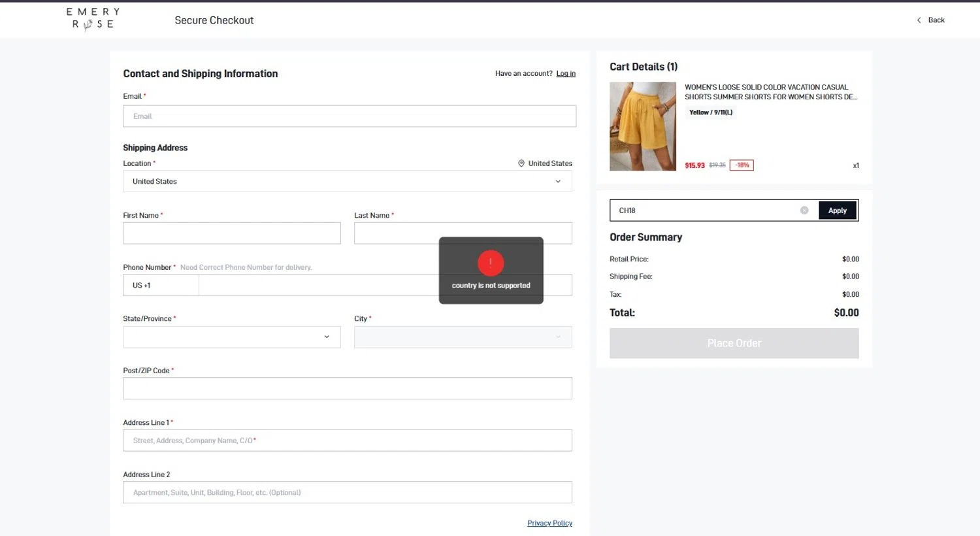This screenshot has width=980, height=536.
Task: Click the 'country is not supported' message
Action: pos(491,286)
